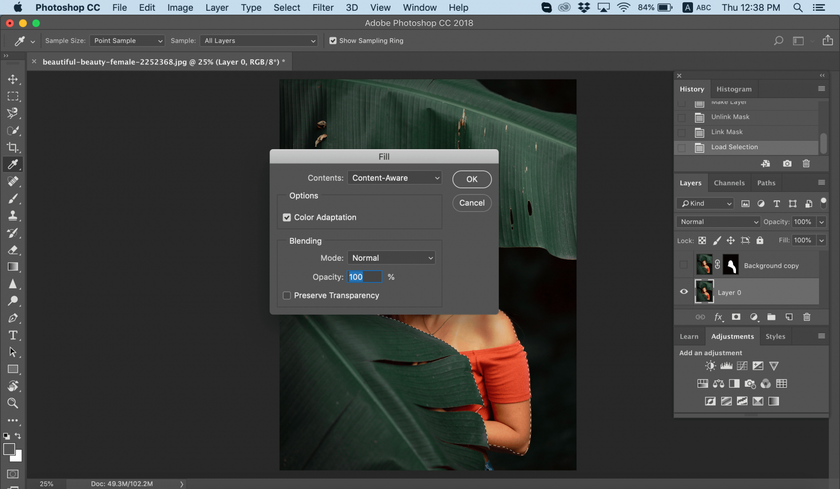The image size is (840, 489).
Task: Click the lock all padlock icon
Action: (x=760, y=240)
